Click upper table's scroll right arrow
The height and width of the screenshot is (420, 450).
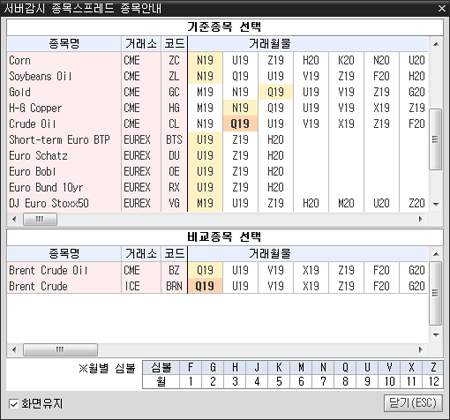(421, 219)
